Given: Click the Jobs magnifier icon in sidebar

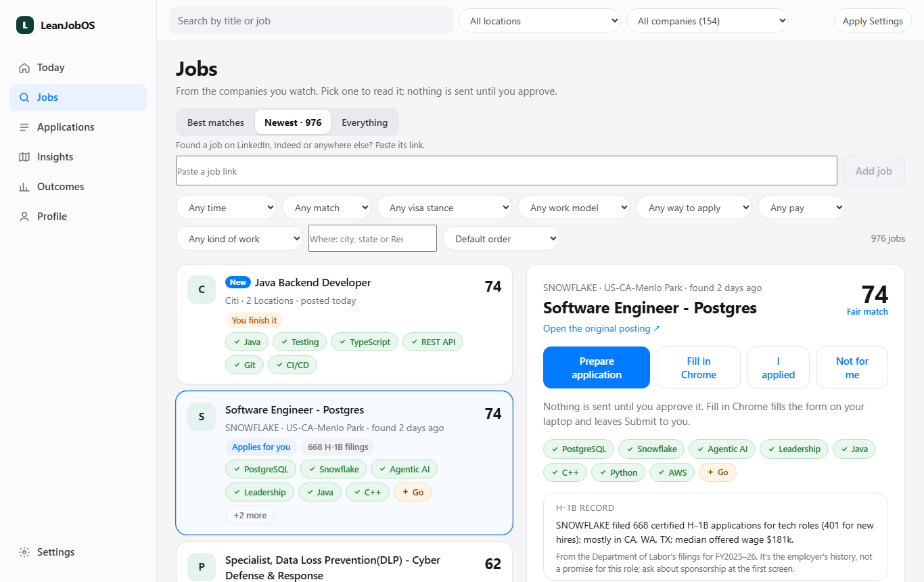Looking at the screenshot, I should pos(24,97).
